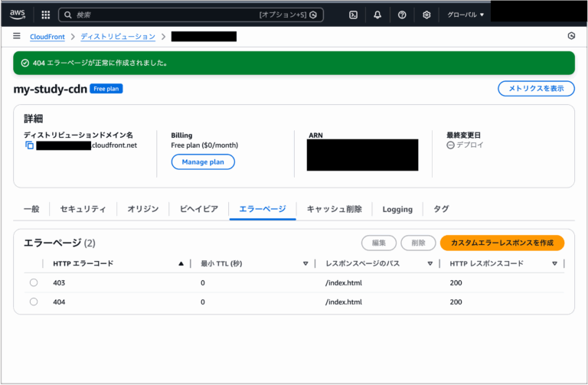This screenshot has height=385, width=588.
Task: Expand the グローバル region dropdown
Action: 465,15
